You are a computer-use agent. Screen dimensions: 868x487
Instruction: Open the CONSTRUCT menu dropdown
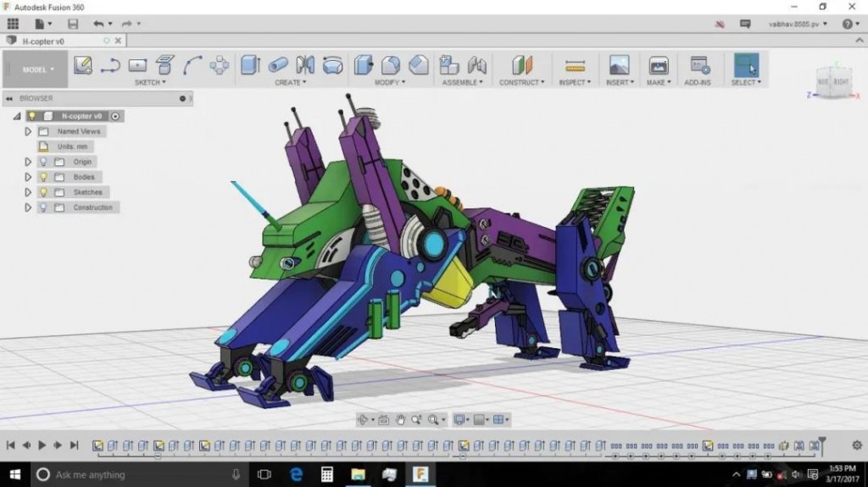521,82
